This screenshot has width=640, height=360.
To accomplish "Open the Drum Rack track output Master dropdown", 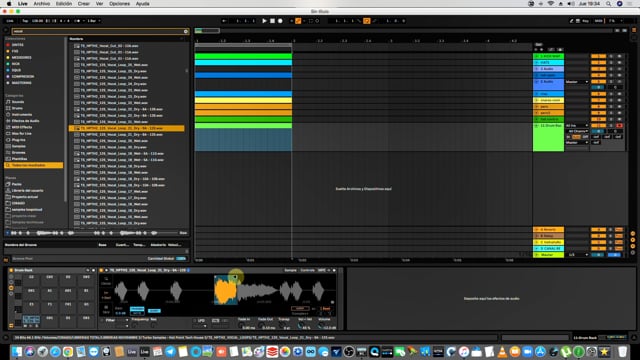I will pyautogui.click(x=577, y=142).
